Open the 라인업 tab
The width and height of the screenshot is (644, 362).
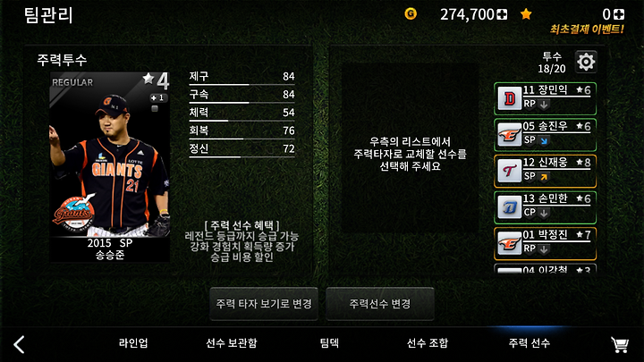click(133, 343)
